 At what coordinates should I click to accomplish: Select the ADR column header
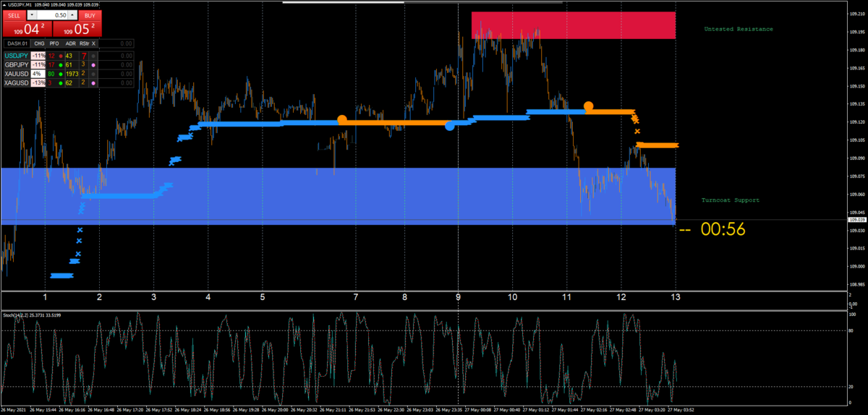pos(71,43)
